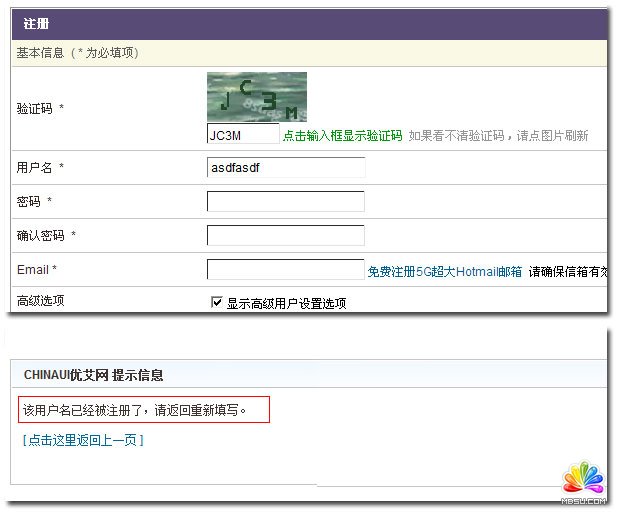Screen dimensions: 618x515
Task: Click into the empty 密码 input field
Action: point(285,202)
